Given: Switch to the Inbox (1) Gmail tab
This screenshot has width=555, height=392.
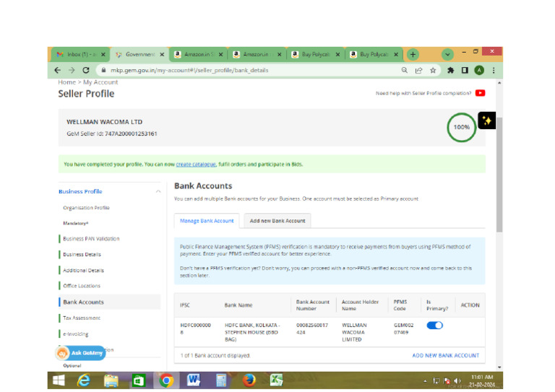Looking at the screenshot, I should click(79, 54).
